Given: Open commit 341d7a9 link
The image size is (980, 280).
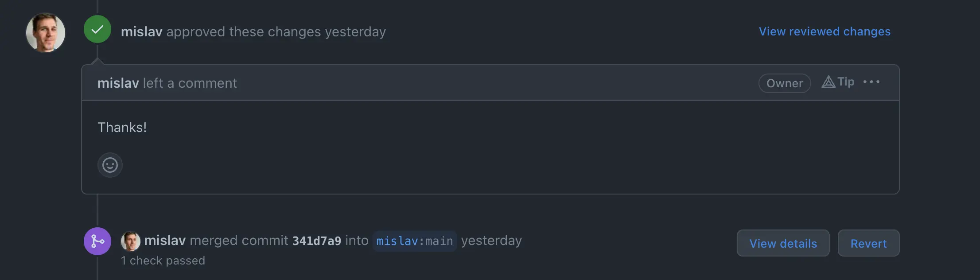Looking at the screenshot, I should tap(316, 241).
